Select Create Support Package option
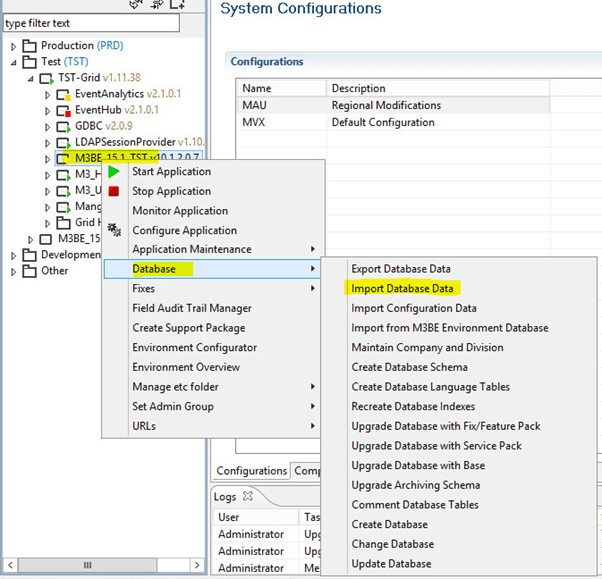 coord(188,328)
